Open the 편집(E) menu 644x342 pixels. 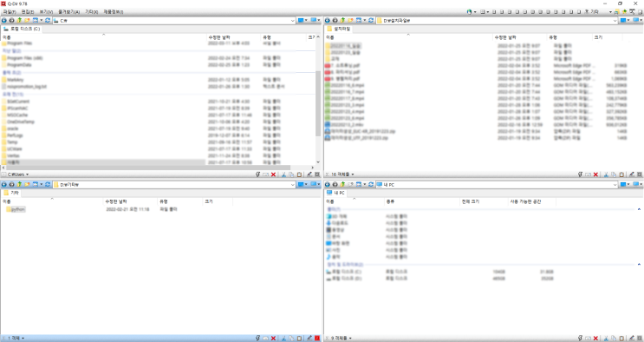pos(28,12)
